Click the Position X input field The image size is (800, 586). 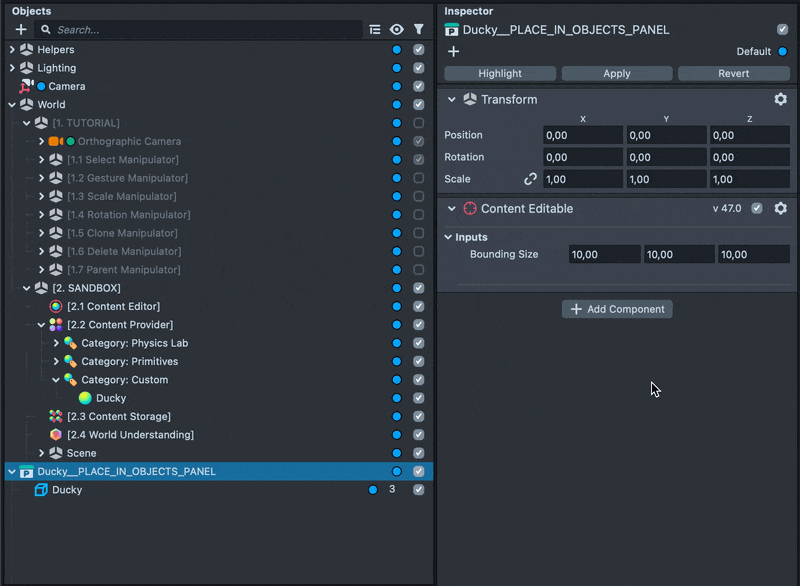coord(582,135)
